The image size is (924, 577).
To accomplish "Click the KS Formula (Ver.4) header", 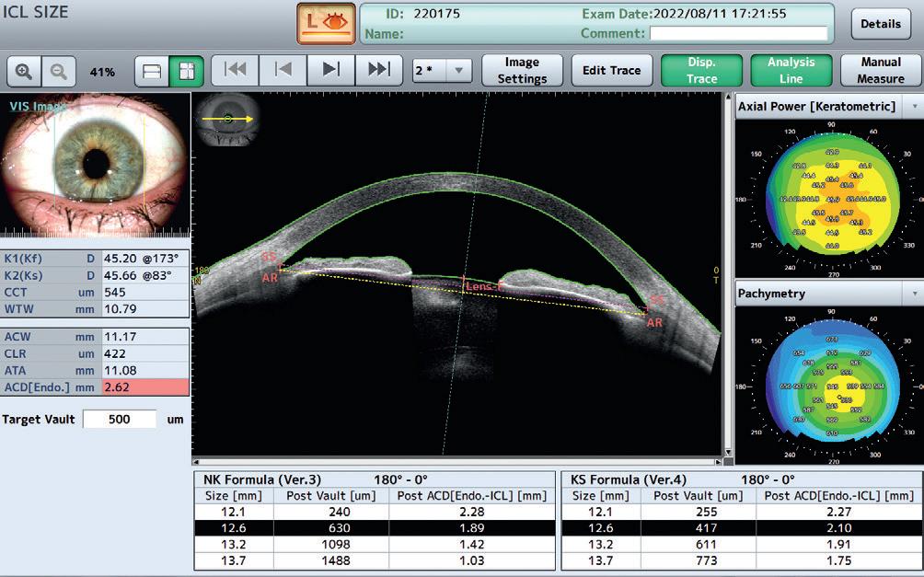I will pos(629,479).
